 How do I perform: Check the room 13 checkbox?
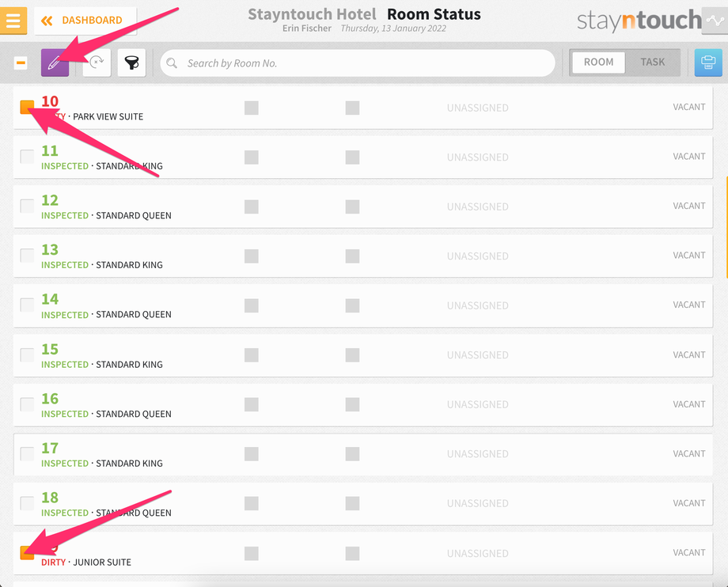(x=27, y=256)
